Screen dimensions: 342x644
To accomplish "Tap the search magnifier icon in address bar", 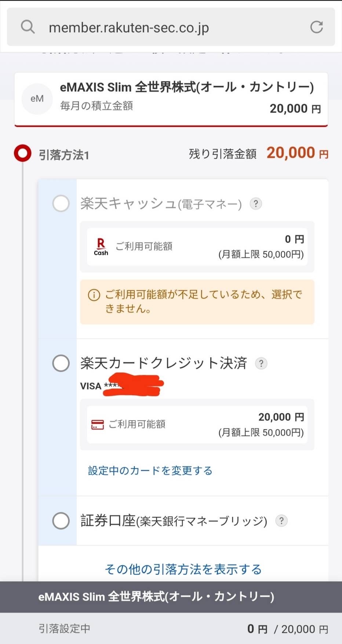I will [x=28, y=27].
